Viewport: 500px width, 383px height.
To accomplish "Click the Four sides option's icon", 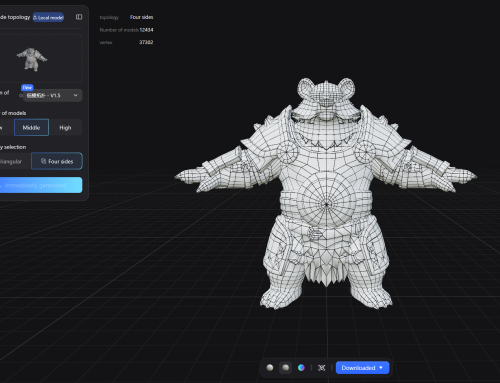I will click(x=43, y=161).
